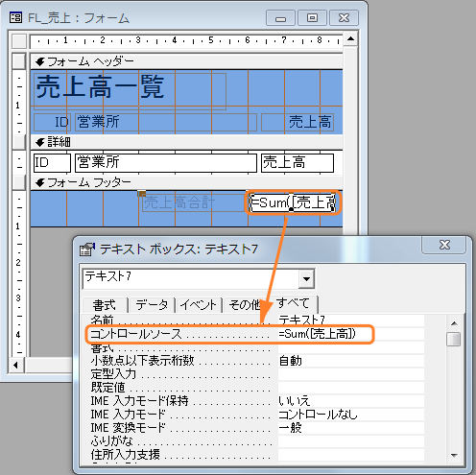
Task: Click the ふりがな property field
Action: (351, 441)
